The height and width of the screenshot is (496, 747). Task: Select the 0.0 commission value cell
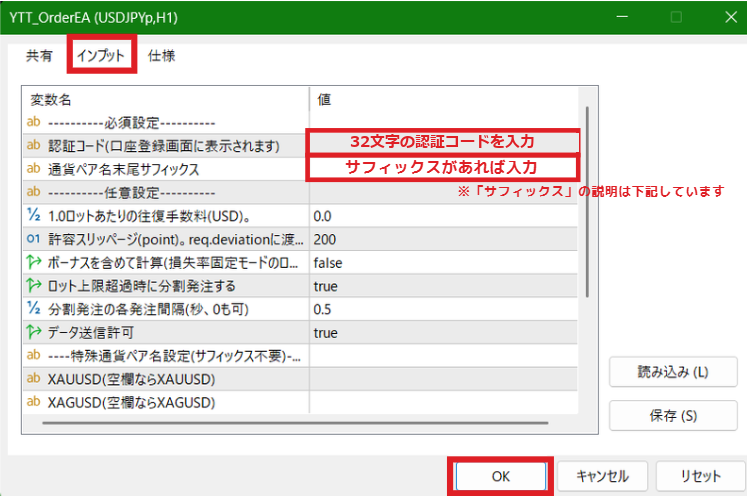coord(443,216)
